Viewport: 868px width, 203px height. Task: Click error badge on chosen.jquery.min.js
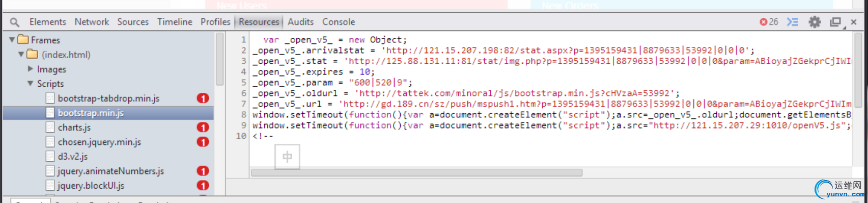coord(203,142)
